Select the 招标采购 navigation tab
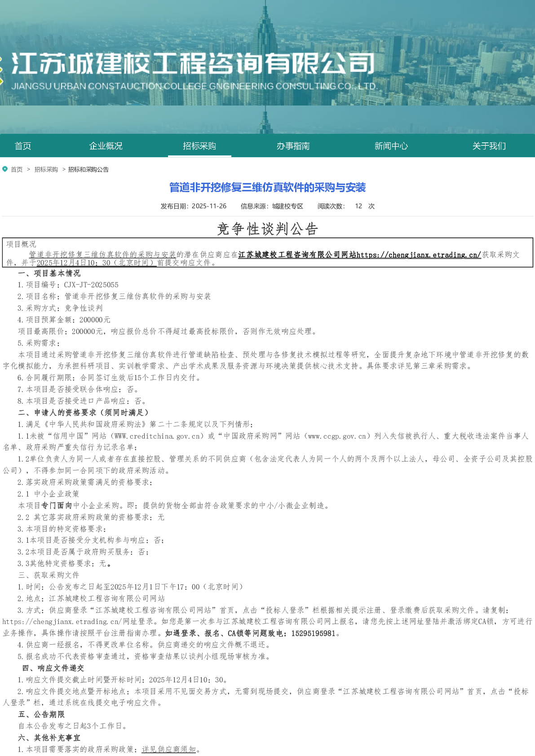The height and width of the screenshot is (756, 535). (199, 146)
